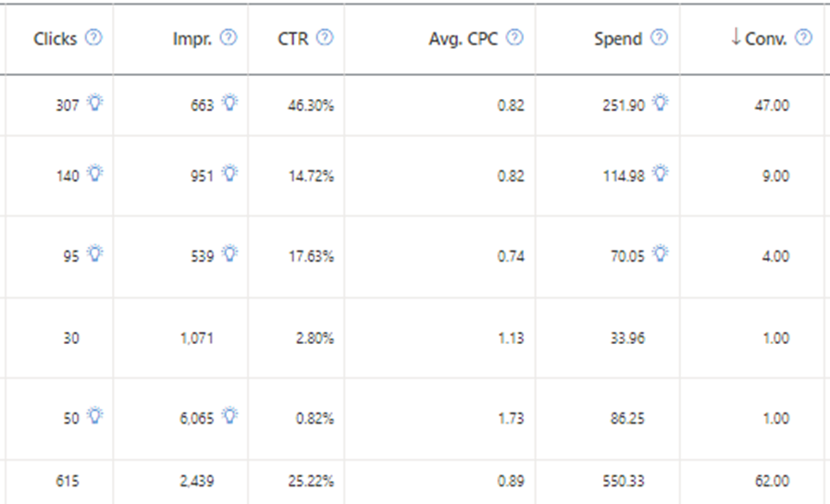This screenshot has height=504, width=830.
Task: Open the Avg. CPC help icon
Action: 515,38
